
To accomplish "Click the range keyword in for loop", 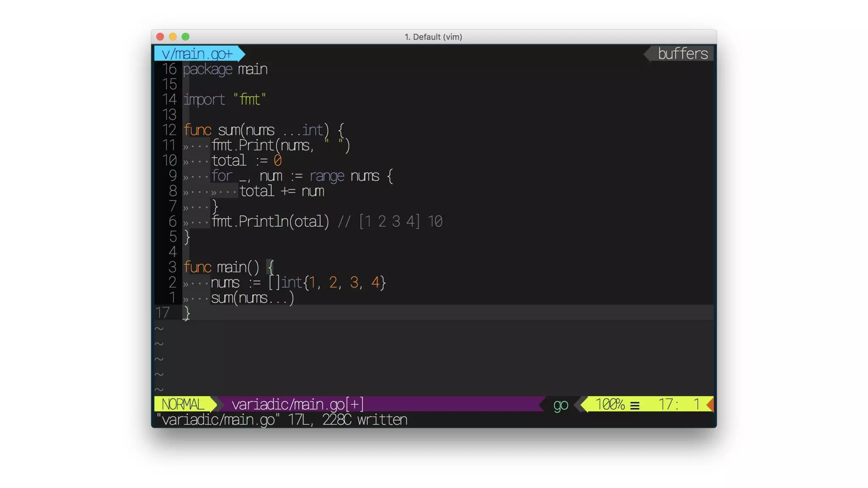I will coord(326,176).
